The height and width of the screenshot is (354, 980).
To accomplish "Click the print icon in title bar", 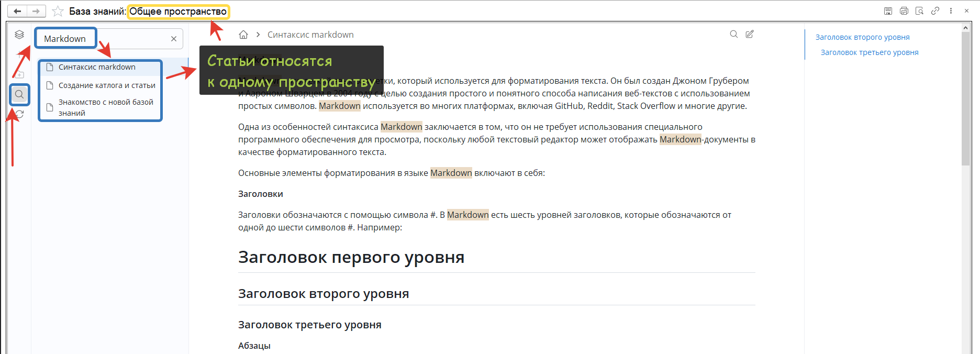I will [x=904, y=11].
